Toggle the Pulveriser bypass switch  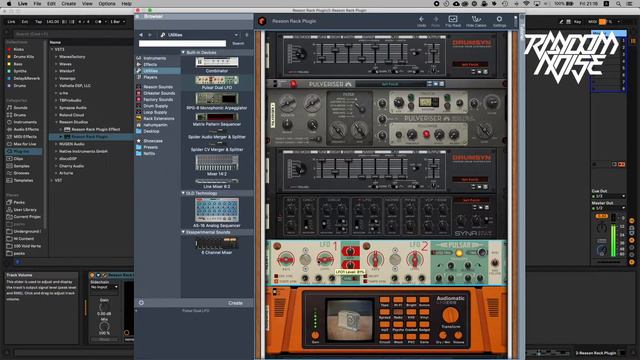coord(276,84)
